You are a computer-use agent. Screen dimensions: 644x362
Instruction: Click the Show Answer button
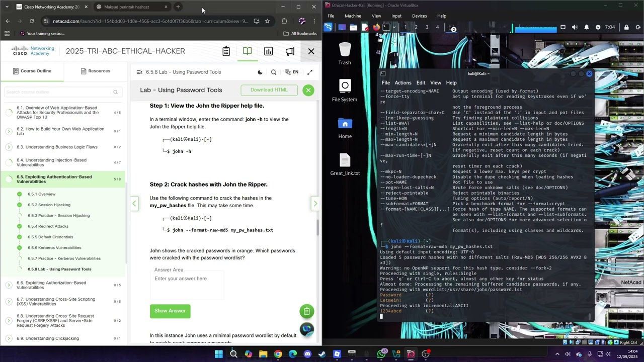(x=170, y=311)
